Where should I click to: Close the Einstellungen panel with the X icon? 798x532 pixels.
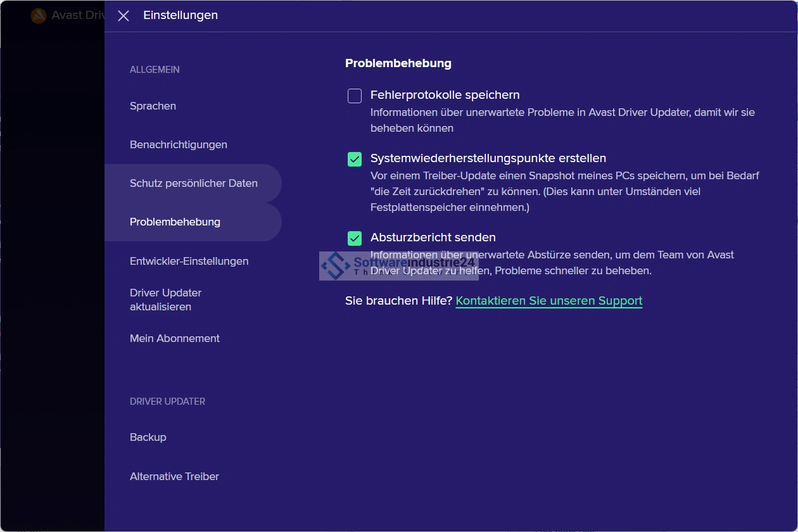pyautogui.click(x=123, y=16)
